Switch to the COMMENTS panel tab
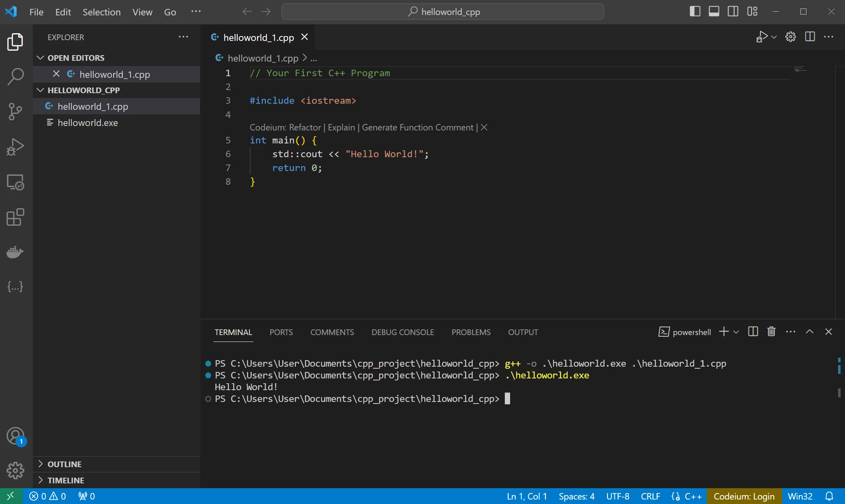 [332, 332]
